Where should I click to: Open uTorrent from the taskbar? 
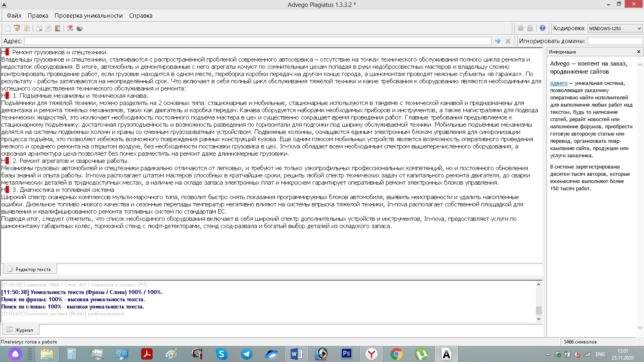coord(421,354)
